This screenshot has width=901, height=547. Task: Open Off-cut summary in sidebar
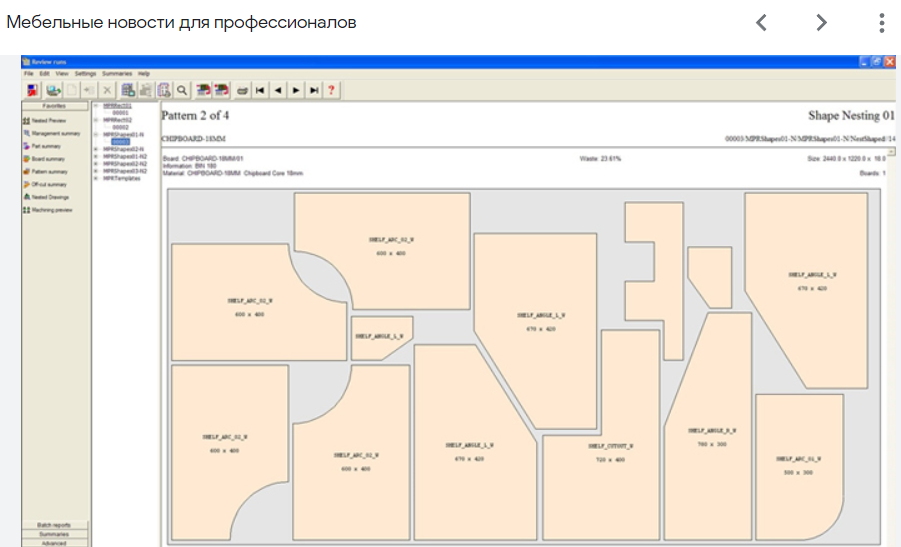point(45,184)
